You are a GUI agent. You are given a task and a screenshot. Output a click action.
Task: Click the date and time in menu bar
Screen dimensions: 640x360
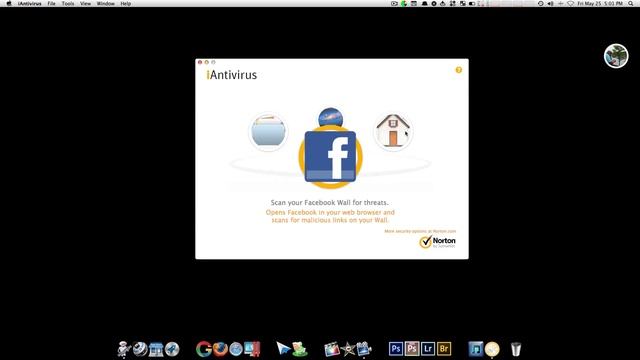[600, 3]
